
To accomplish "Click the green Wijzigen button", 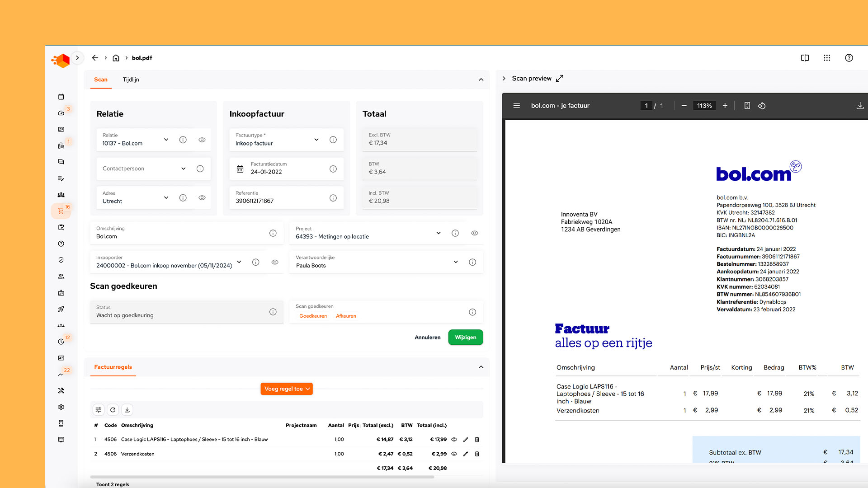I will 465,338.
